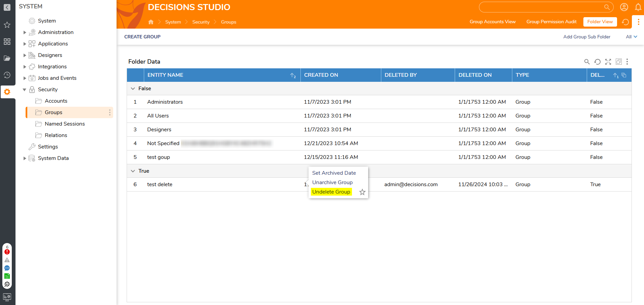The height and width of the screenshot is (305, 644).
Task: Open the folders icon in left rail
Action: [x=7, y=58]
